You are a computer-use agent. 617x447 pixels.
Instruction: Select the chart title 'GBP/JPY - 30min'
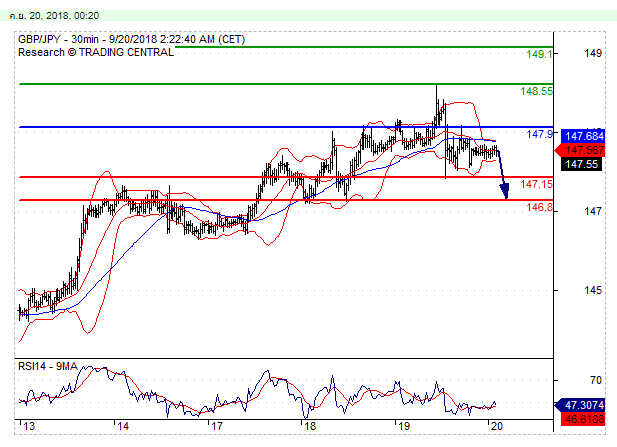pos(58,39)
